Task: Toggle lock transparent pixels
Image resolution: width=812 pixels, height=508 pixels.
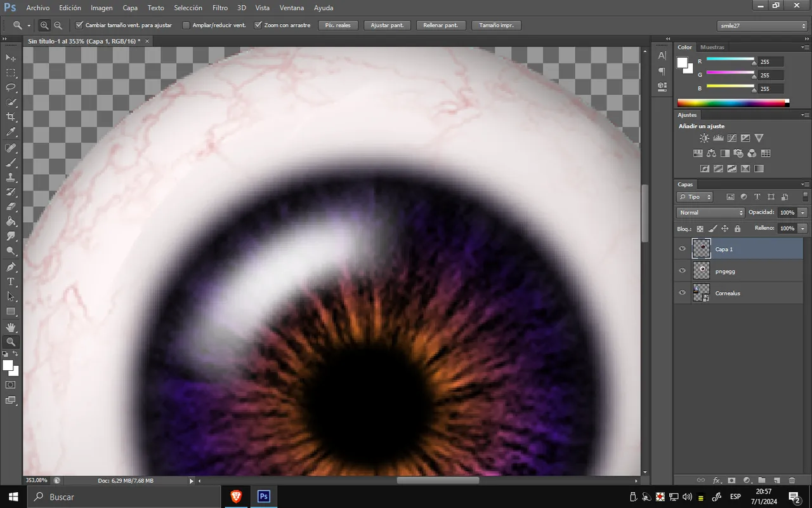Action: point(700,229)
